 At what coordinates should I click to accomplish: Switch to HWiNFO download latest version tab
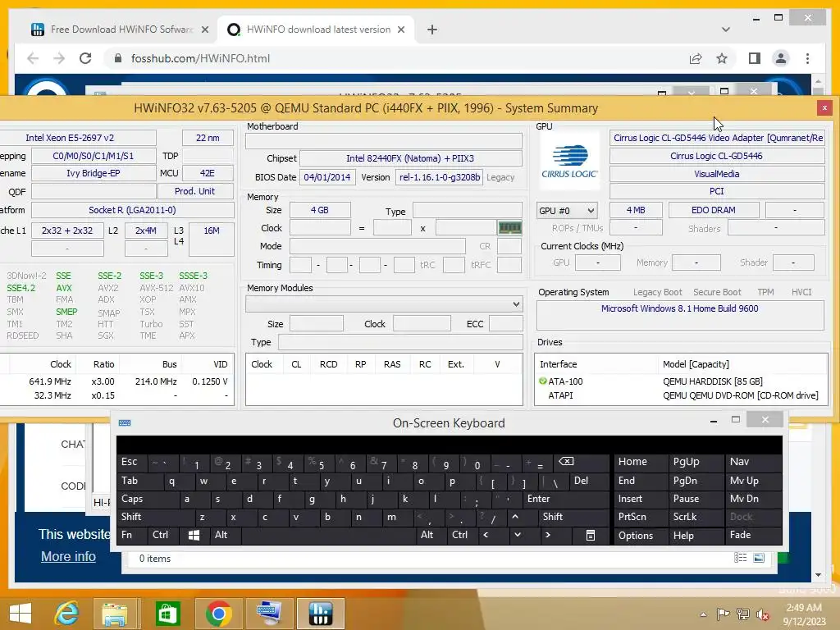tap(318, 30)
